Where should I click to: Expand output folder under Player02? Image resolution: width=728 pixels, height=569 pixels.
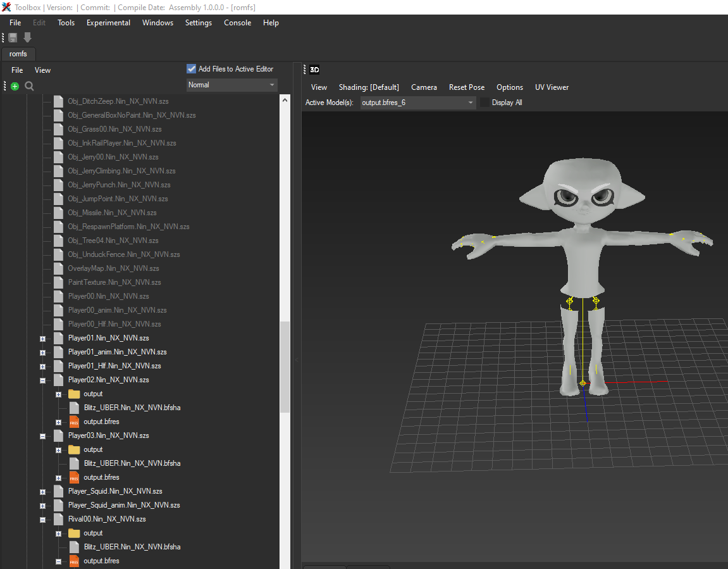pos(58,394)
